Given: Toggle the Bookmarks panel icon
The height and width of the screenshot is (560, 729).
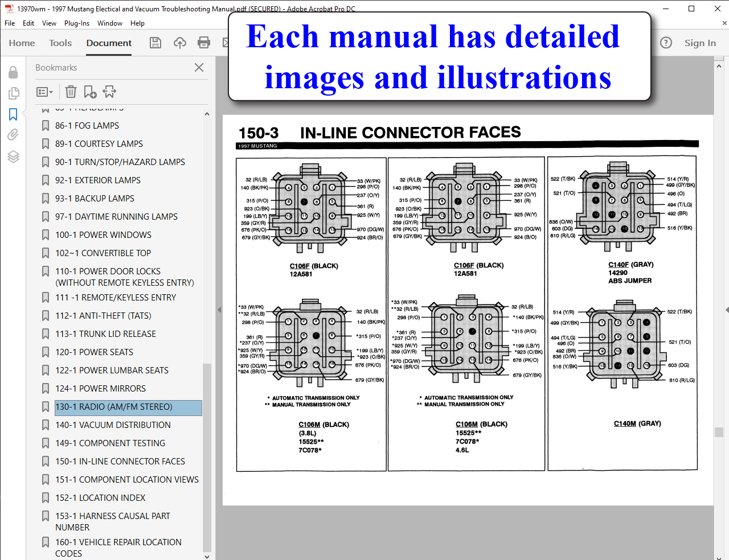Looking at the screenshot, I should pyautogui.click(x=13, y=114).
